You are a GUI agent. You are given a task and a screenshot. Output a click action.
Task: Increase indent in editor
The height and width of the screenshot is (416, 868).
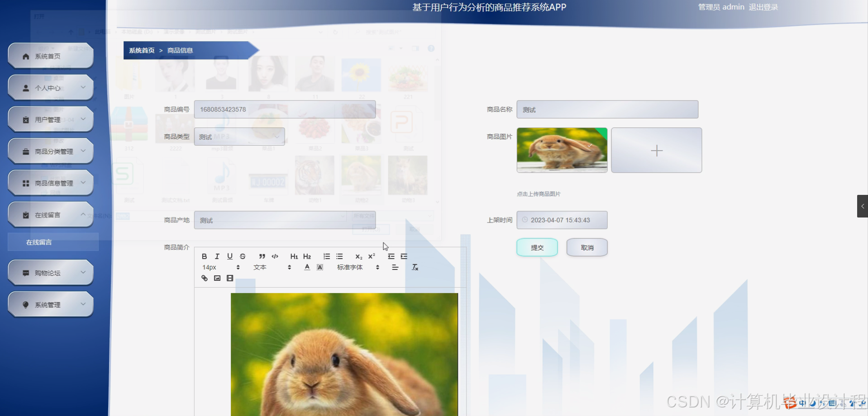click(404, 256)
